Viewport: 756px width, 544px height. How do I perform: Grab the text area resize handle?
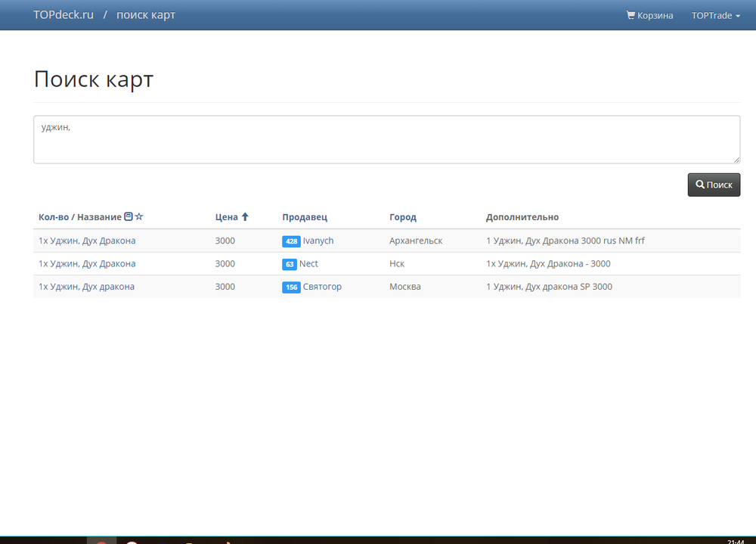click(736, 160)
